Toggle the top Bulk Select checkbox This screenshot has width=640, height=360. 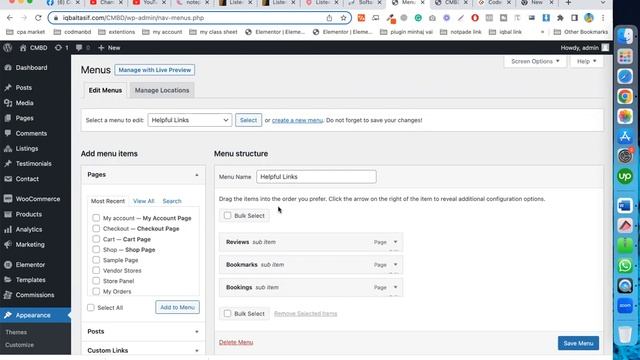point(227,215)
